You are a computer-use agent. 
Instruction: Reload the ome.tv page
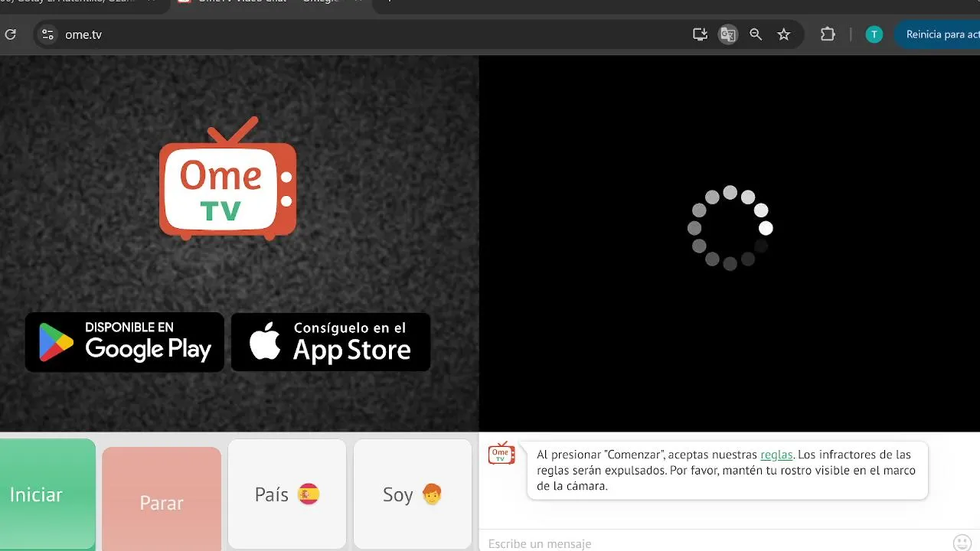click(10, 34)
